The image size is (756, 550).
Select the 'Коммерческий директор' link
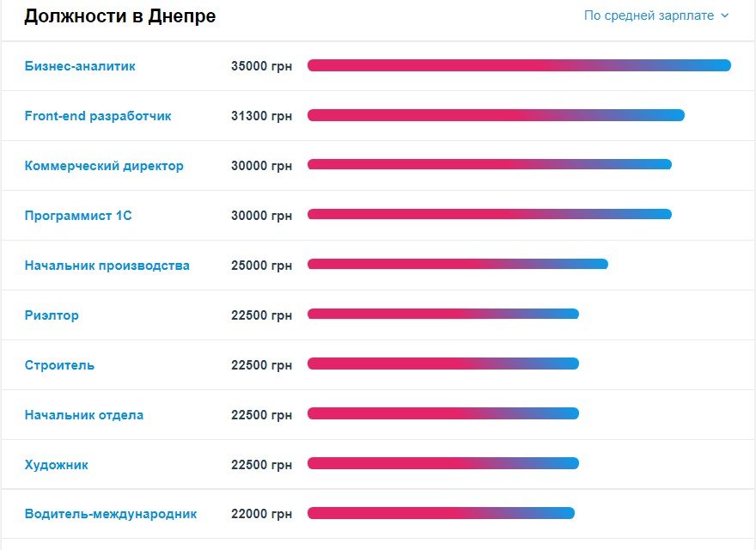[x=104, y=166]
